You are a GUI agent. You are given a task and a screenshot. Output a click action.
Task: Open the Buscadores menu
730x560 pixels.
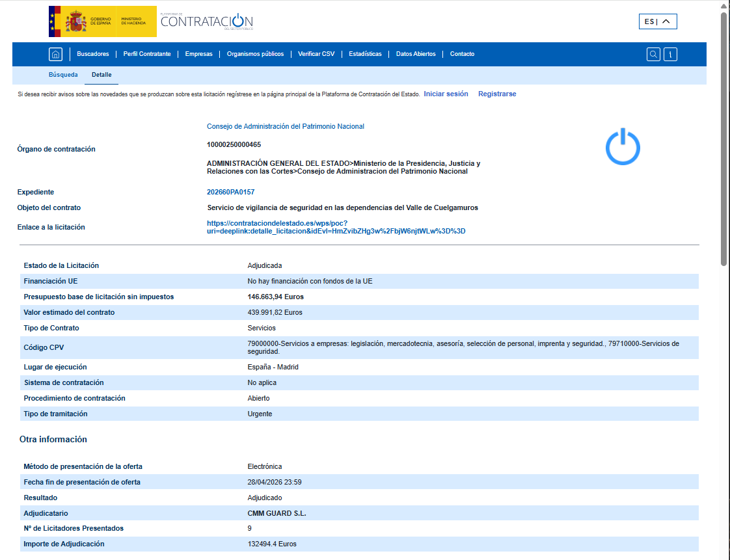click(x=92, y=54)
